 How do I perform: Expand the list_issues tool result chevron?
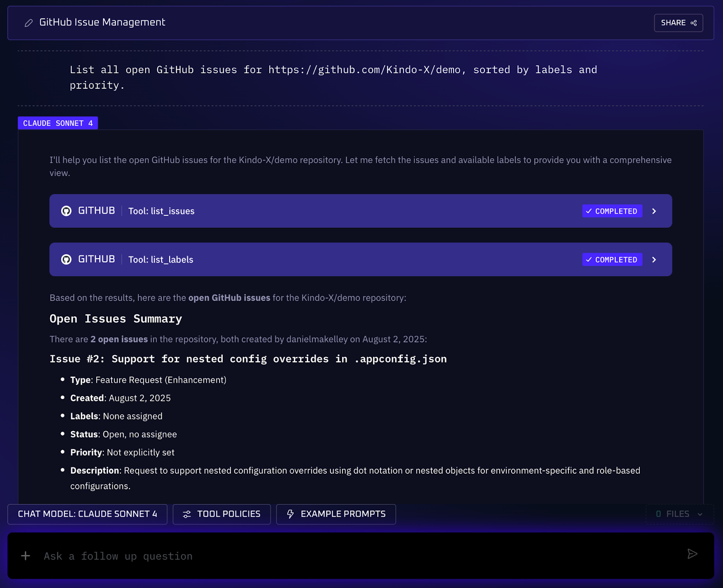click(654, 211)
